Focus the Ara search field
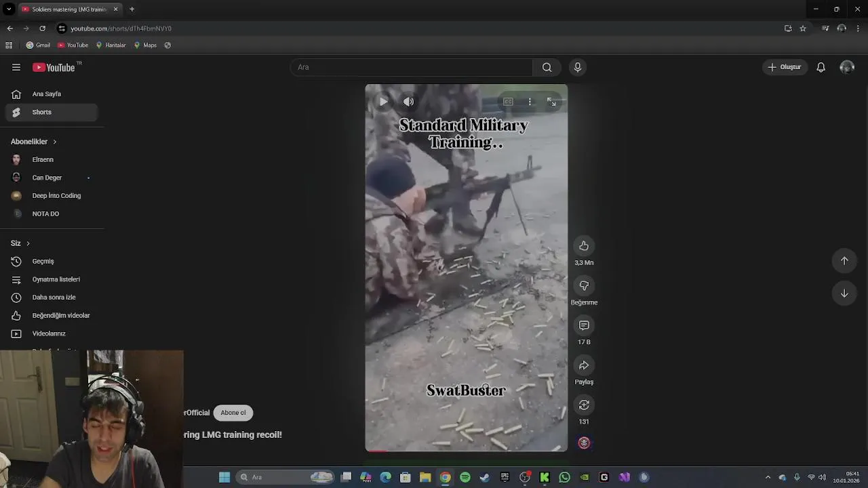This screenshot has height=488, width=868. point(411,67)
